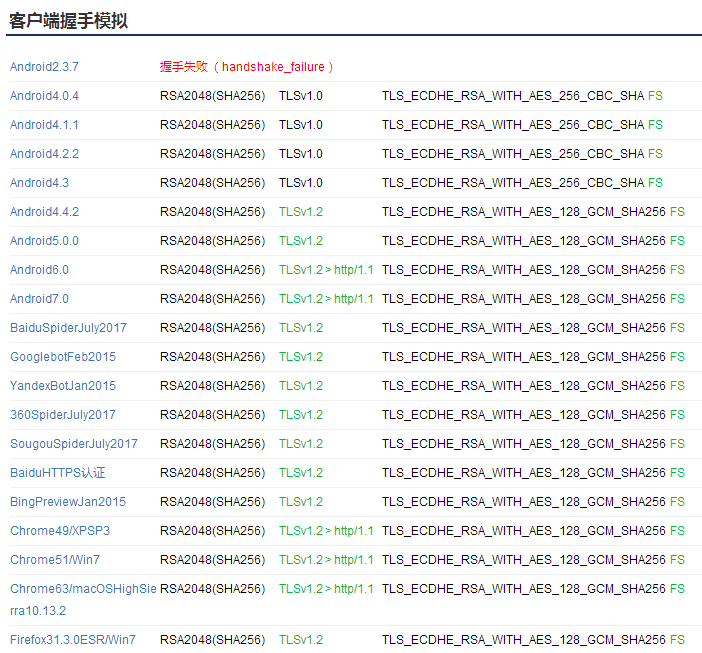Click TLSv1.2 in the BingPreviewJan2015 row
This screenshot has width=702, height=653.
click(x=301, y=502)
